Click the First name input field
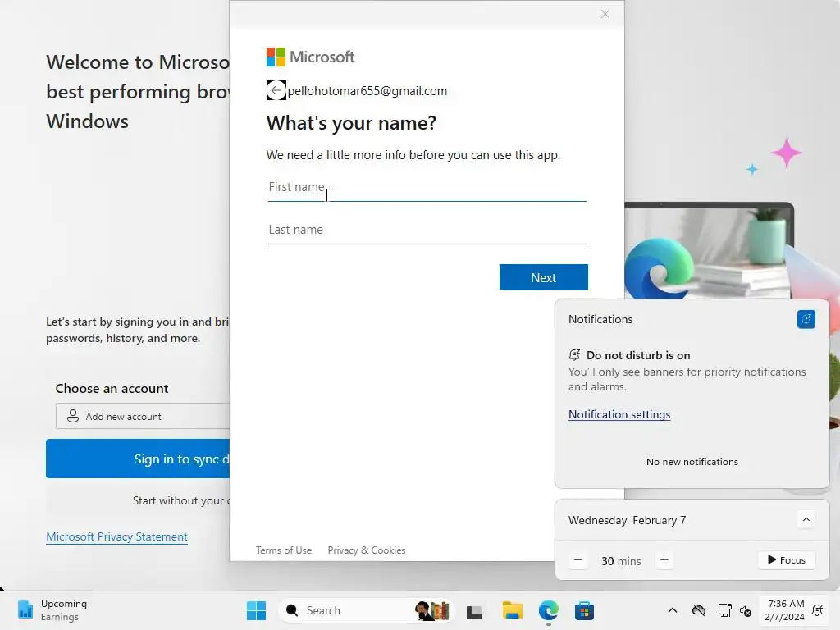 427,188
